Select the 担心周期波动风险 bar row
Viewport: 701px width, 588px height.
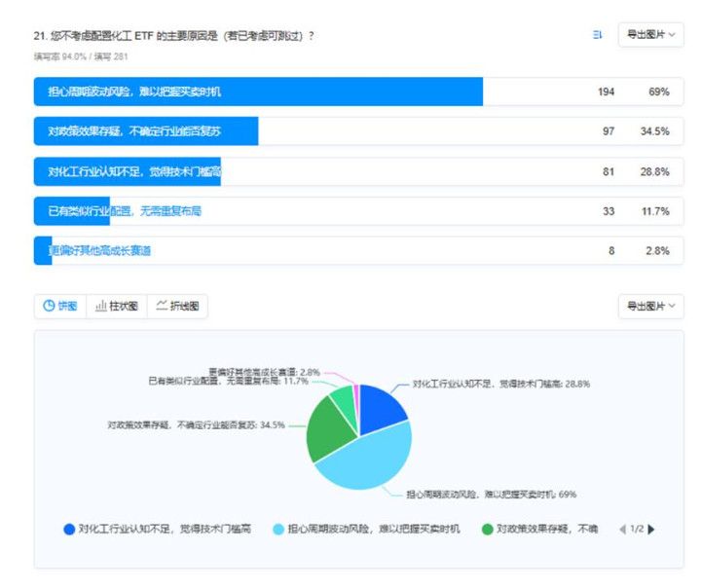358,92
